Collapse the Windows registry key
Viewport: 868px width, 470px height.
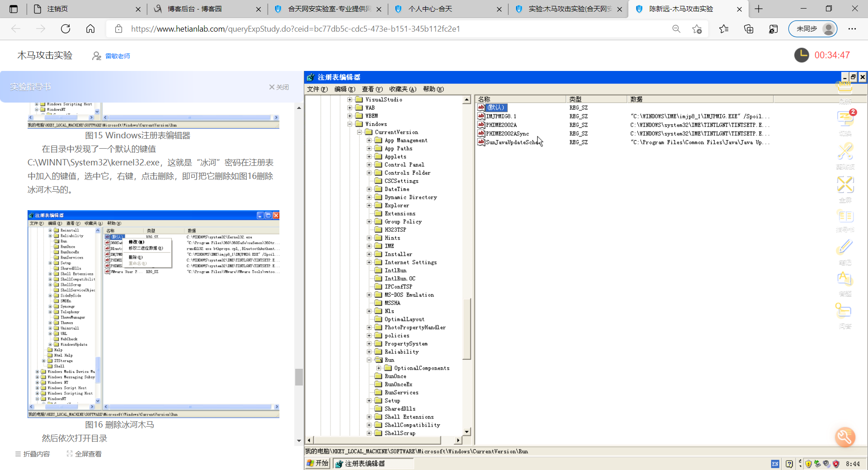pos(350,124)
